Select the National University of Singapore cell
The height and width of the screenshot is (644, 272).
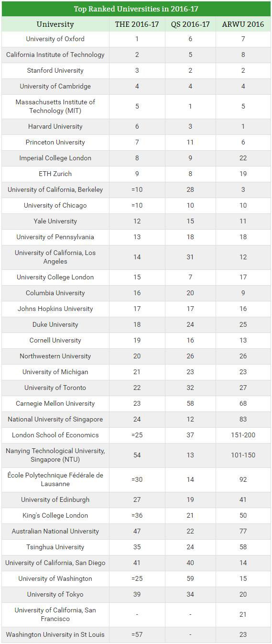point(55,419)
